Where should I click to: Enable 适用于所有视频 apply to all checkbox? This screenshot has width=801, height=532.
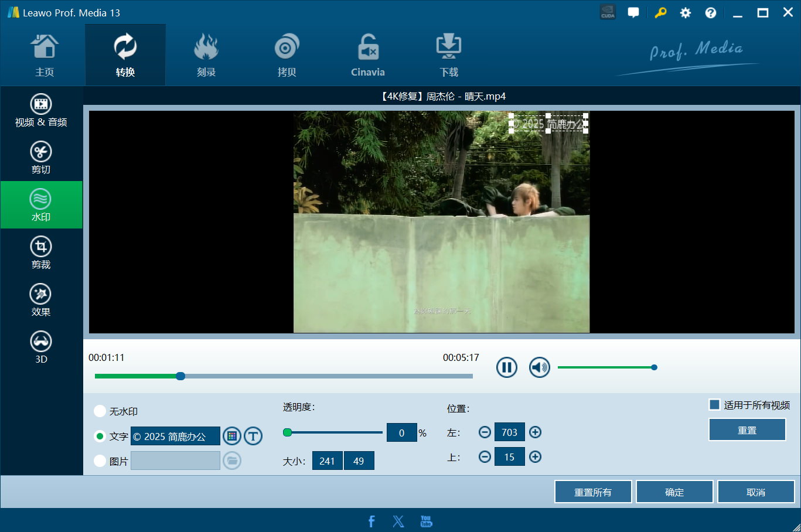pyautogui.click(x=714, y=405)
